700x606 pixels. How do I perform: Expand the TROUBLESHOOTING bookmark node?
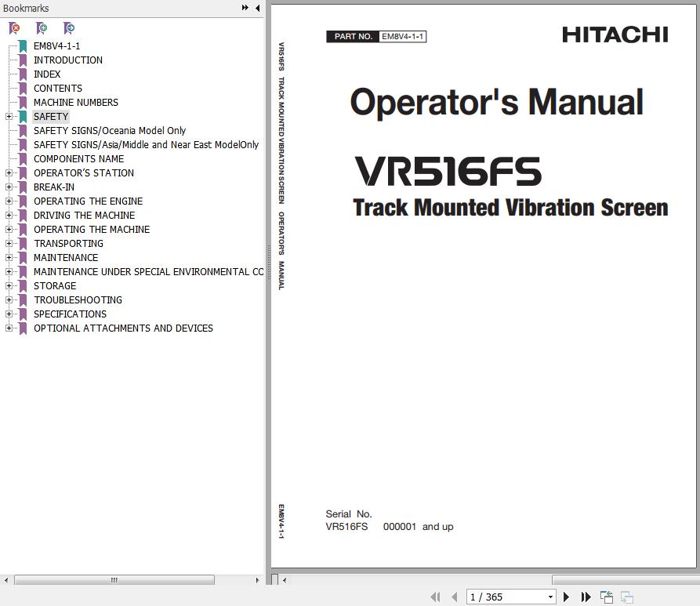(9, 299)
